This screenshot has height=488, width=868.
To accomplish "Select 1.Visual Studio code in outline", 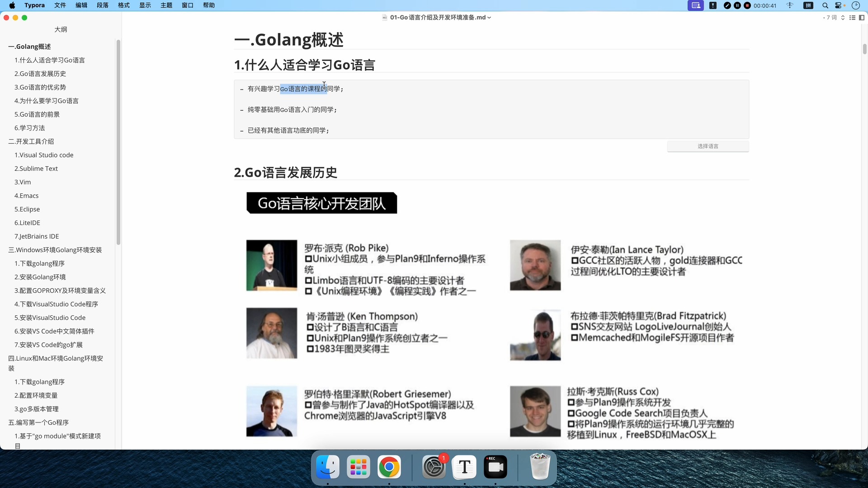I will [44, 155].
